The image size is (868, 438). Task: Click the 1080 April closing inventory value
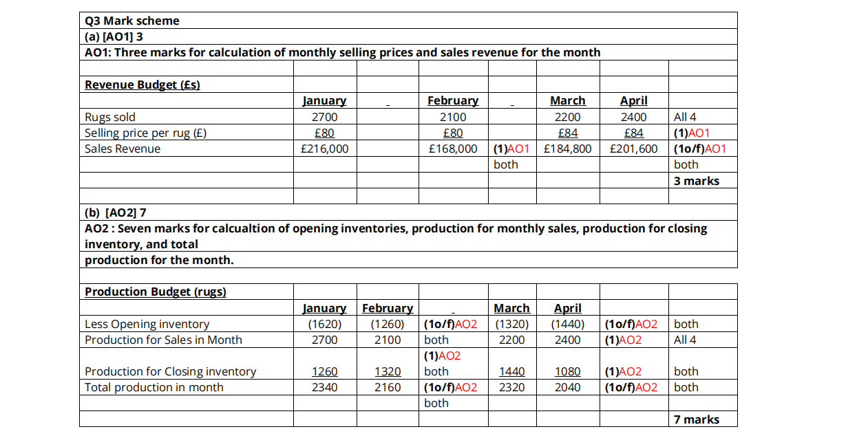[x=567, y=371]
